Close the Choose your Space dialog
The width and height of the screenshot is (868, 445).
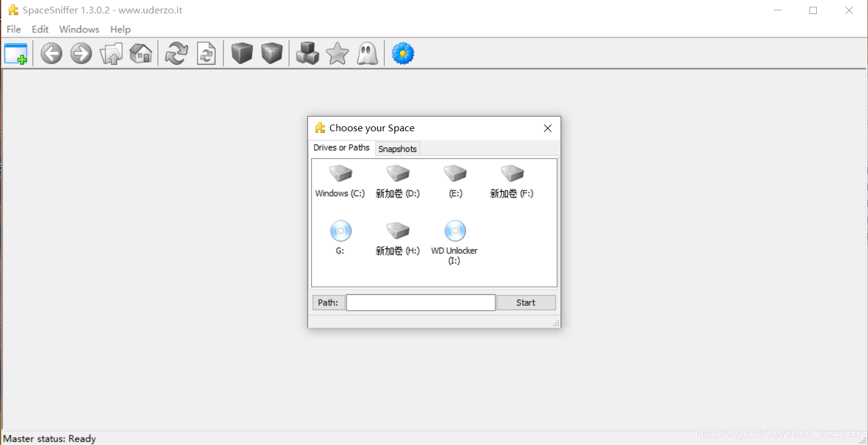[548, 128]
